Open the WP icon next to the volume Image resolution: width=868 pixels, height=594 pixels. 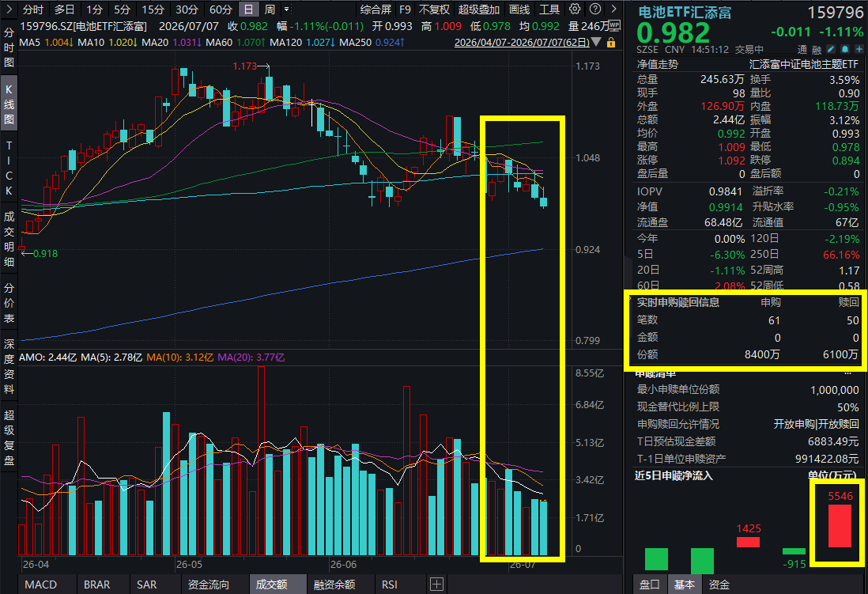click(x=614, y=25)
